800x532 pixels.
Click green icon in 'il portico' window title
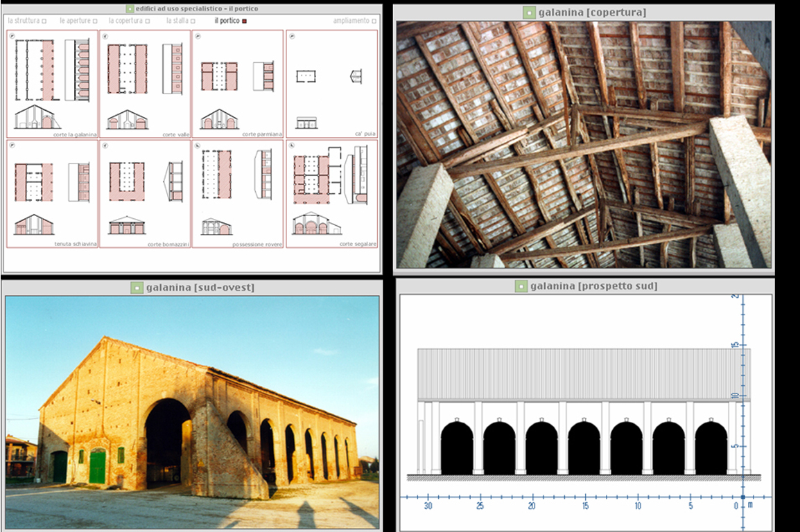tap(130, 9)
